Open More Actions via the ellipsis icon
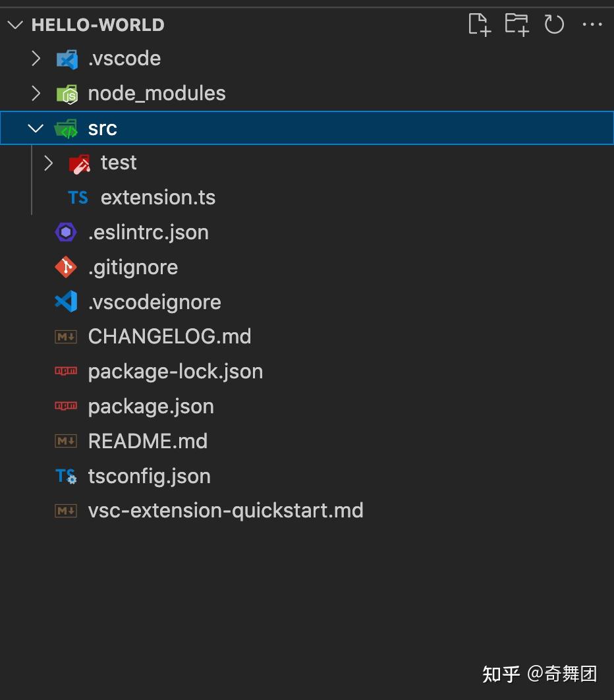 592,24
